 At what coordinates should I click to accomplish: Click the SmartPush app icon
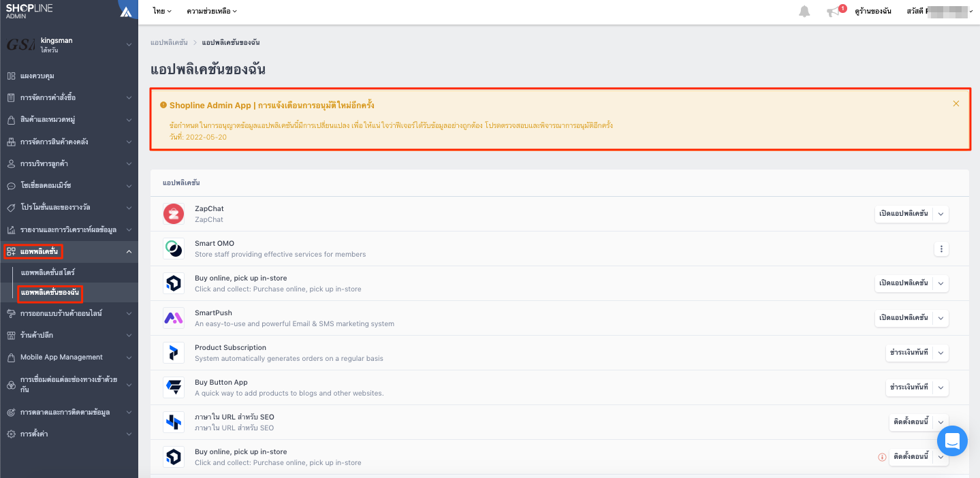point(174,318)
